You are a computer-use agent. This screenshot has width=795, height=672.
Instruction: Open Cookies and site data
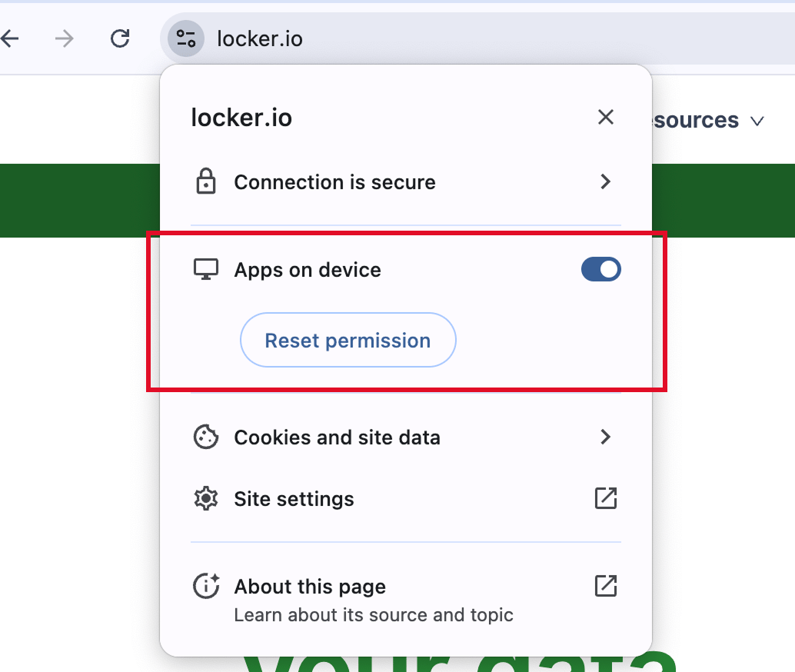pos(406,437)
